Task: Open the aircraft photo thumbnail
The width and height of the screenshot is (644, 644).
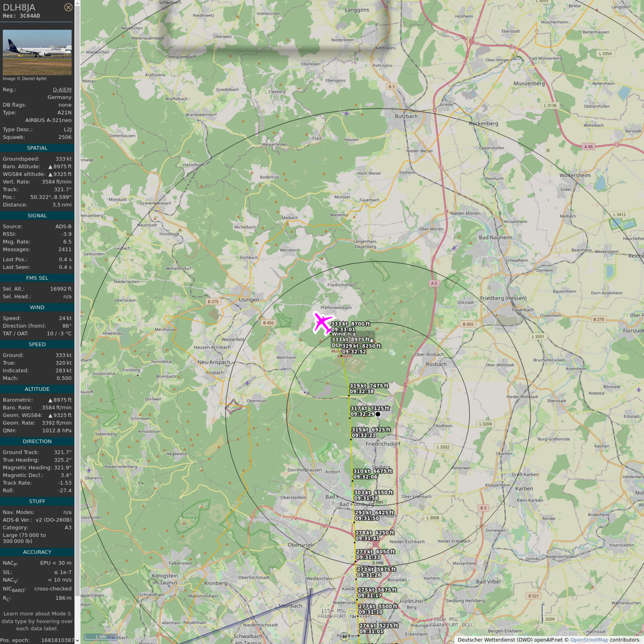Action: (x=37, y=52)
